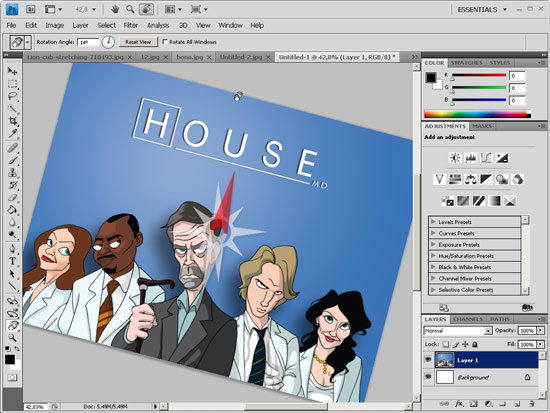Select the Crop tool
550x413 pixels.
[13, 121]
